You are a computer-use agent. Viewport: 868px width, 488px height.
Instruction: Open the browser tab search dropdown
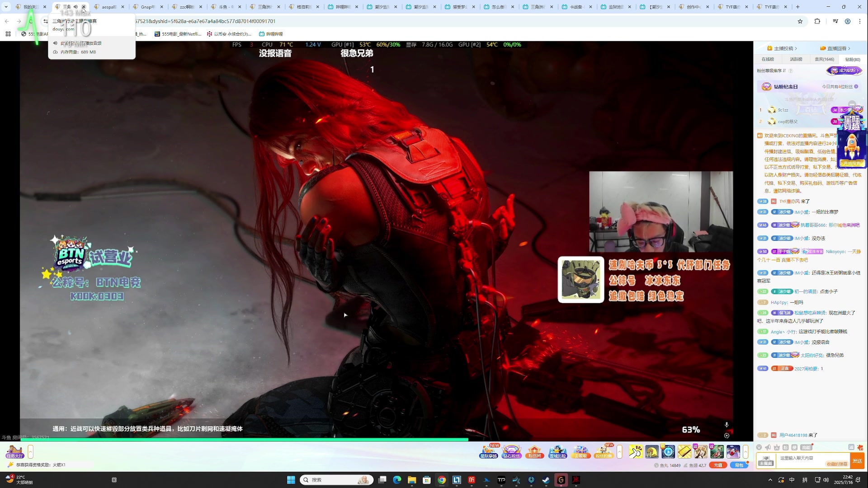tap(6, 7)
